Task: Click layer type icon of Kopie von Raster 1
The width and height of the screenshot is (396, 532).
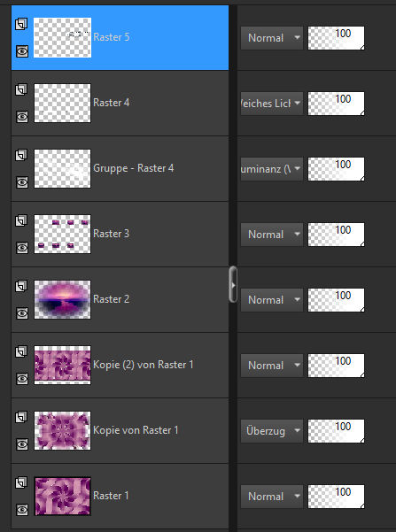Action: tap(21, 417)
